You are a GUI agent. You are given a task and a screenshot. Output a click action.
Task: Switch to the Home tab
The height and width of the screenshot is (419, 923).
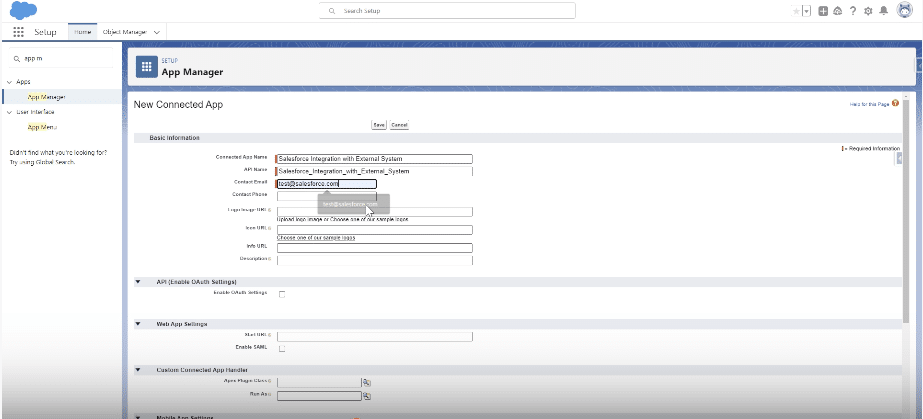click(82, 32)
